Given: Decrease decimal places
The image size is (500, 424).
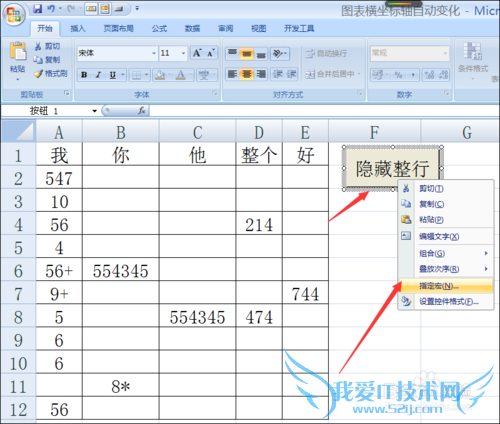Looking at the screenshot, I should point(443,75).
